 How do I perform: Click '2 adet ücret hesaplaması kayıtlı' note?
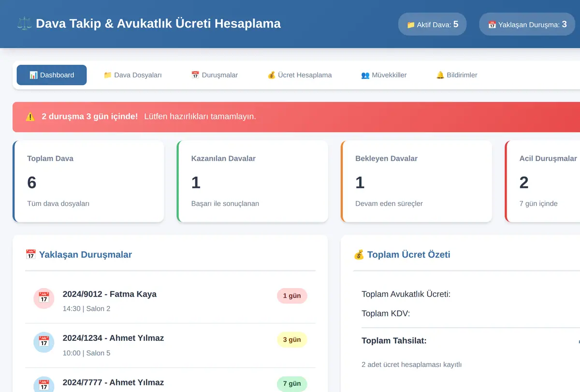point(411,364)
